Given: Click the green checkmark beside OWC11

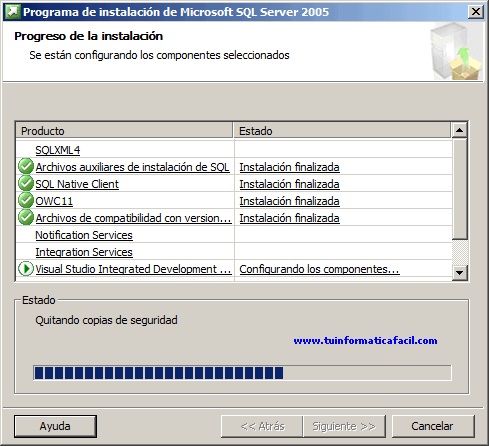Looking at the screenshot, I should coord(26,200).
